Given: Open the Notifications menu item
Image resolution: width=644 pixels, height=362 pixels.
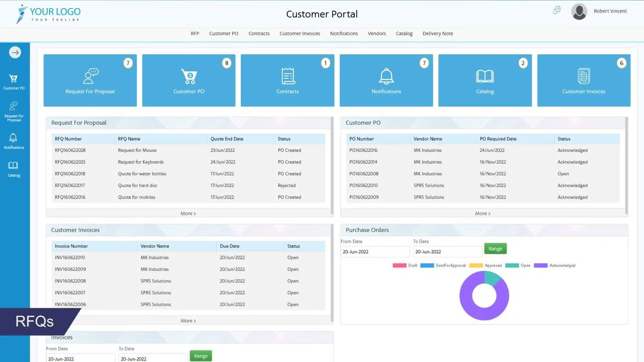Looking at the screenshot, I should click(344, 34).
